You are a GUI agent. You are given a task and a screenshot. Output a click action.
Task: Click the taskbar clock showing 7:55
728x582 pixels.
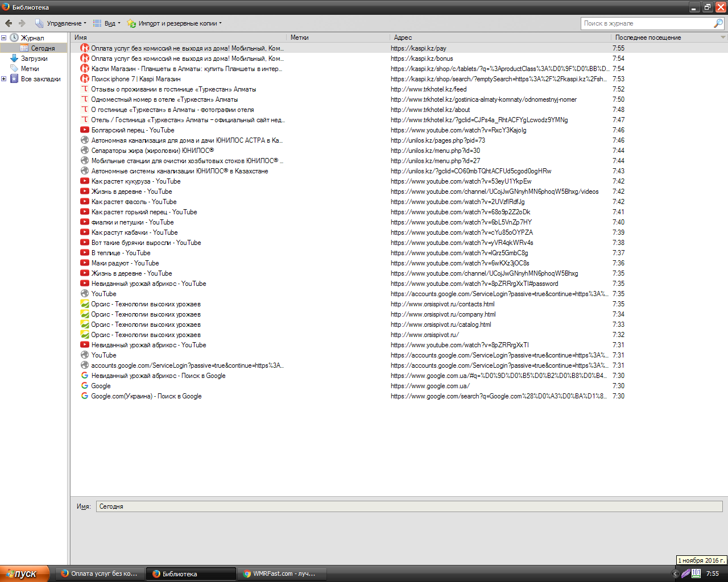(x=713, y=574)
